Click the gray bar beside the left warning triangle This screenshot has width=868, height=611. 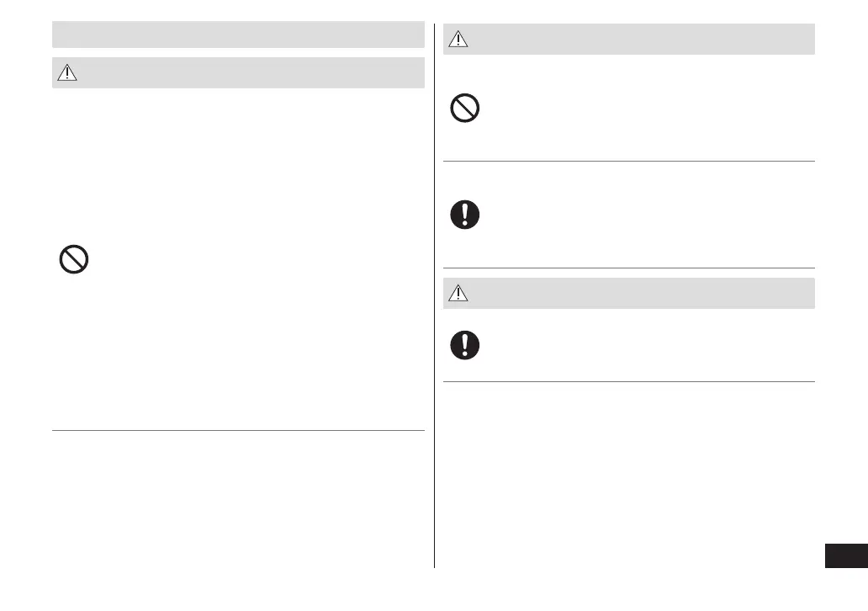point(252,73)
